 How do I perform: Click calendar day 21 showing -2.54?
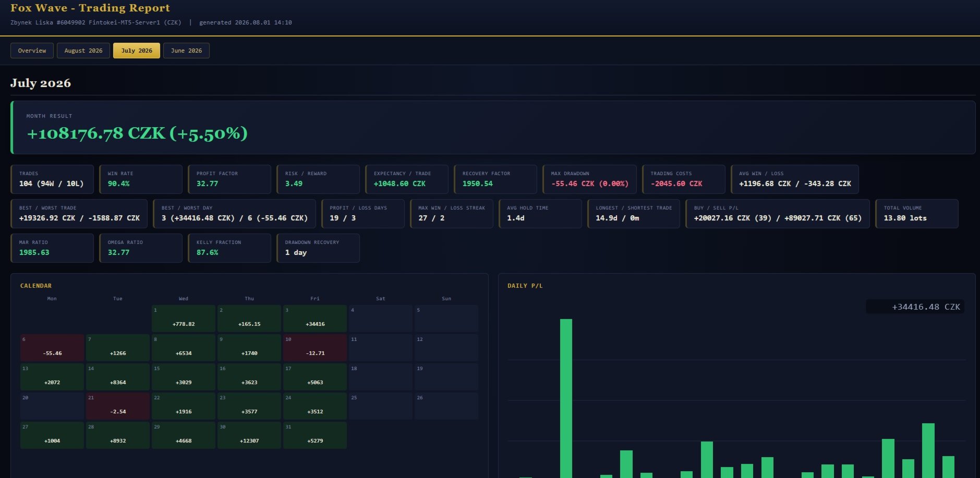tap(118, 406)
